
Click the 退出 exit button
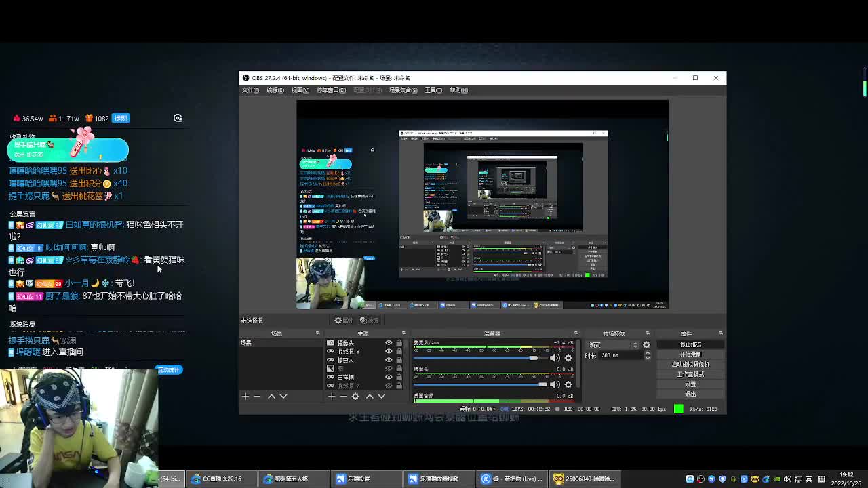click(x=690, y=394)
